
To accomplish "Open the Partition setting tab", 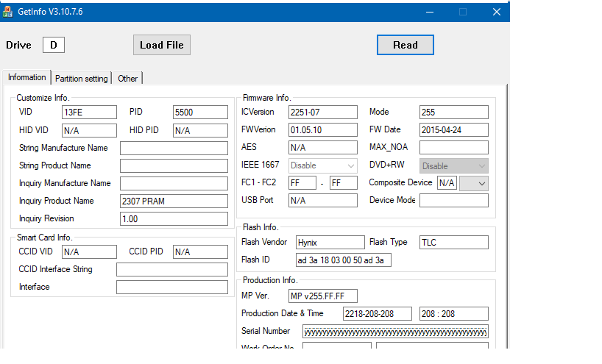I will coord(82,78).
